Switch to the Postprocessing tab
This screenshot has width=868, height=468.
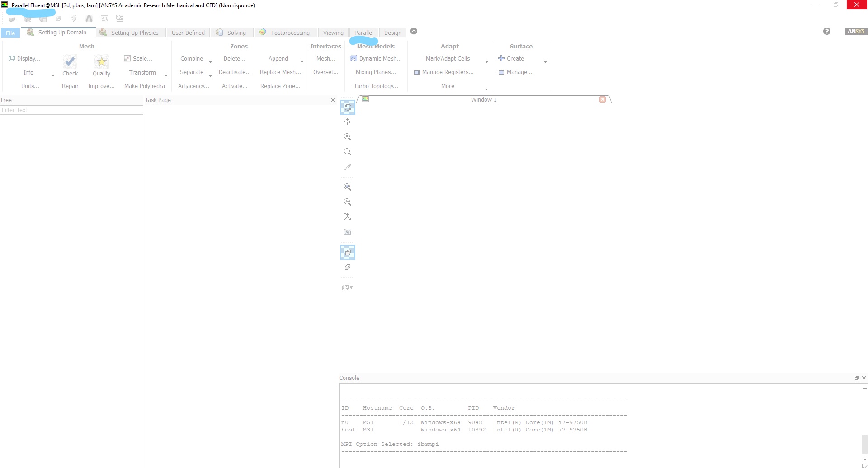point(285,33)
